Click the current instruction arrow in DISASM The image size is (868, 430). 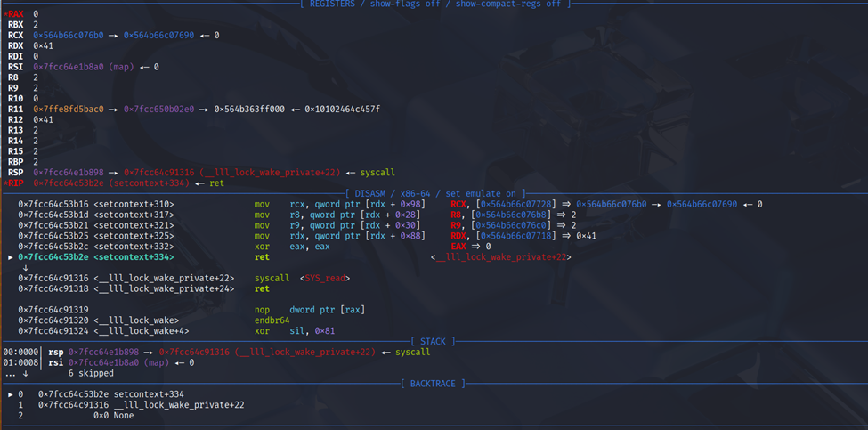click(x=10, y=256)
